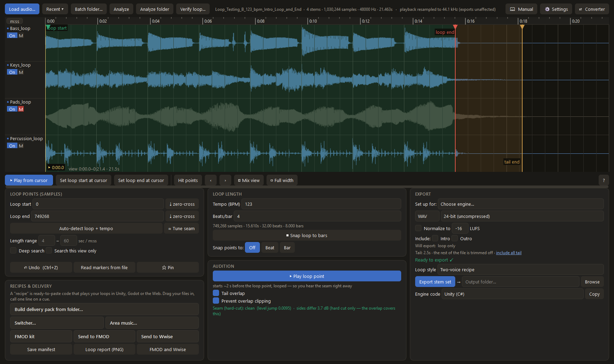Open Settings gear button
Viewport: 614px width, 364px height.
[556, 9]
